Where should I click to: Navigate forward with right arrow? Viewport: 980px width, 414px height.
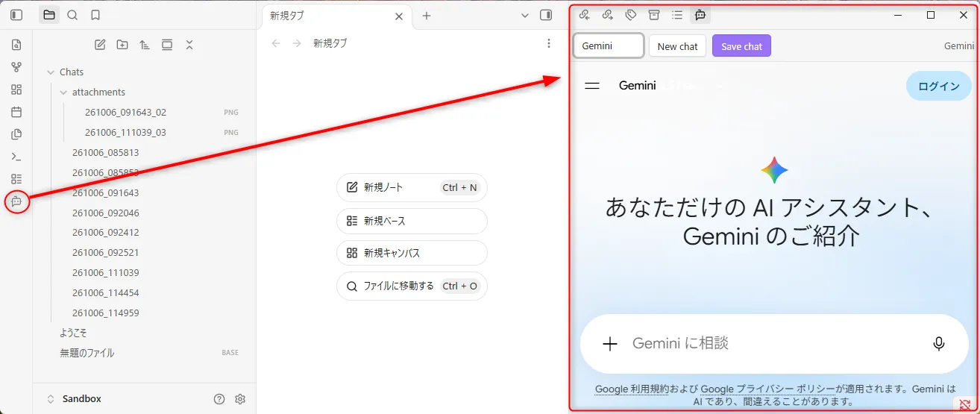(297, 43)
